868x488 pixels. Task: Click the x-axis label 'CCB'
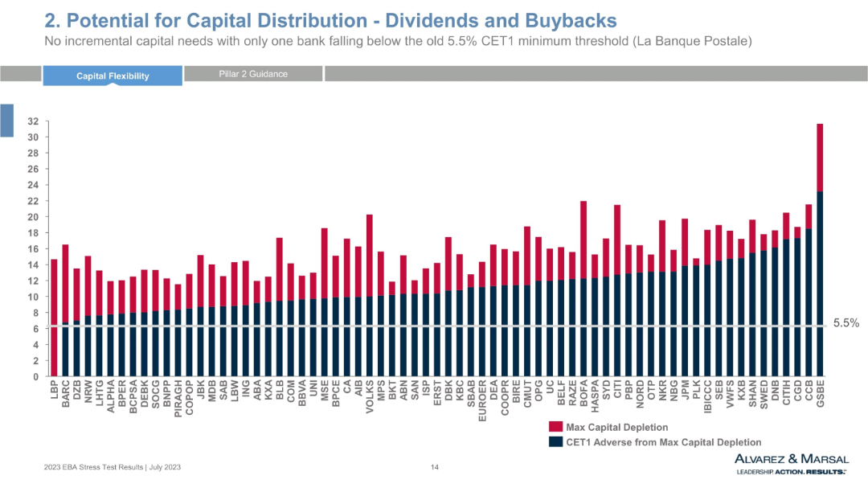coord(809,390)
